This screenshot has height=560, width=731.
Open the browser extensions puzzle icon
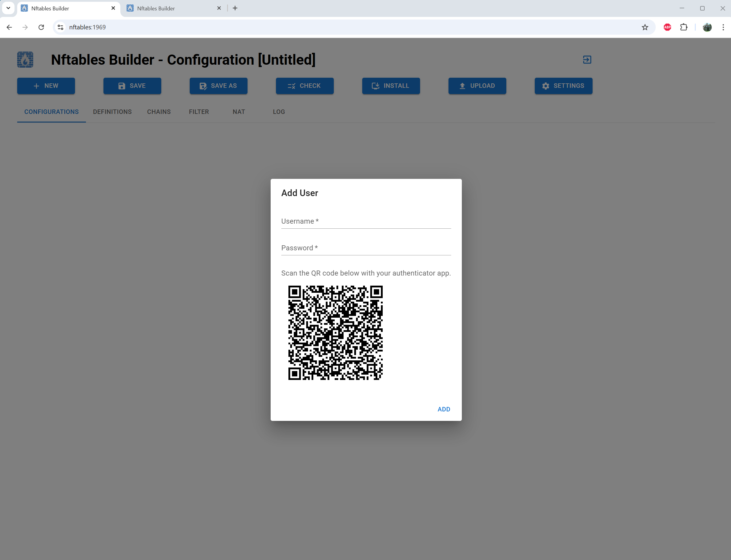(x=684, y=27)
